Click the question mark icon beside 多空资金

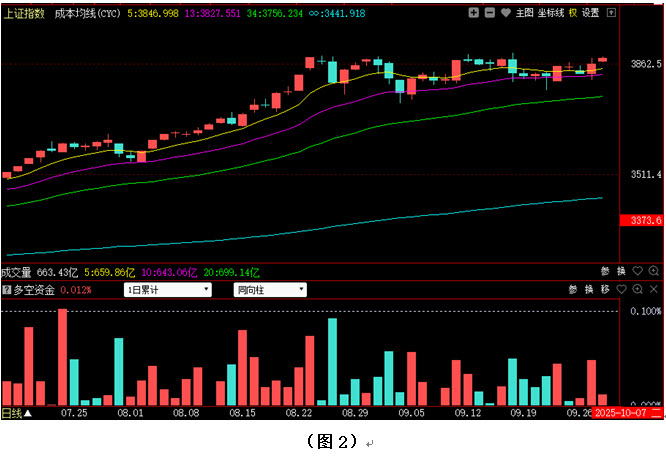coord(6,290)
